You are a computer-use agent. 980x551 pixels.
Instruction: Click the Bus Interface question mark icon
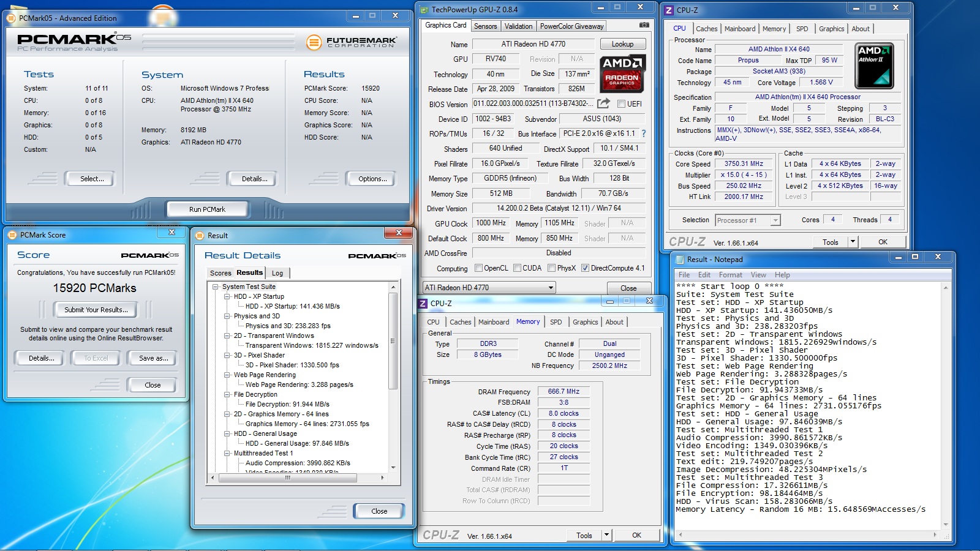tap(644, 133)
